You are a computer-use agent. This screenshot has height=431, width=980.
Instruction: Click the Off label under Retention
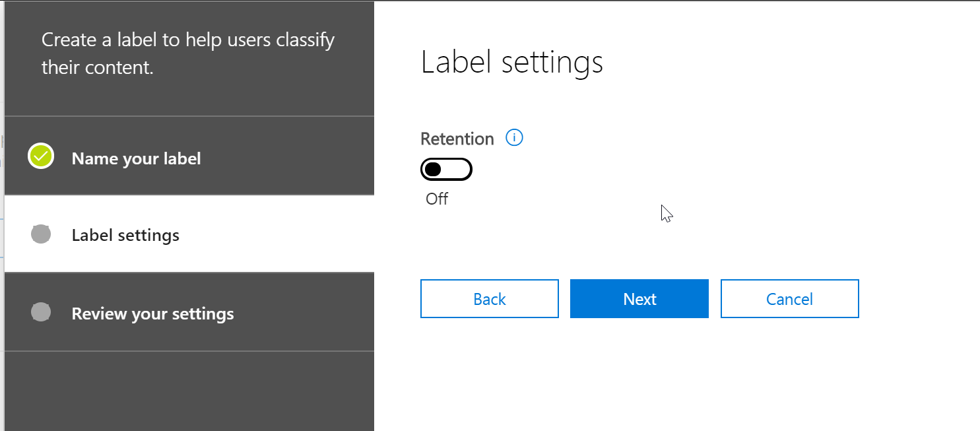click(x=437, y=199)
